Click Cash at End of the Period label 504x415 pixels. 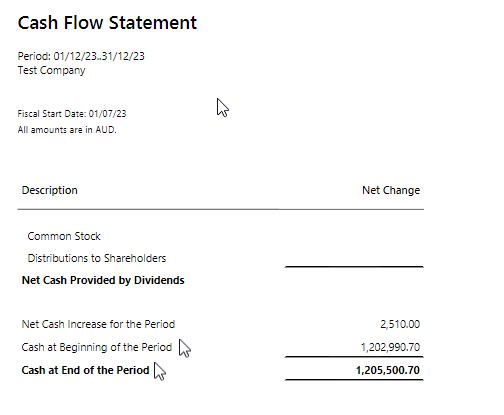(85, 370)
